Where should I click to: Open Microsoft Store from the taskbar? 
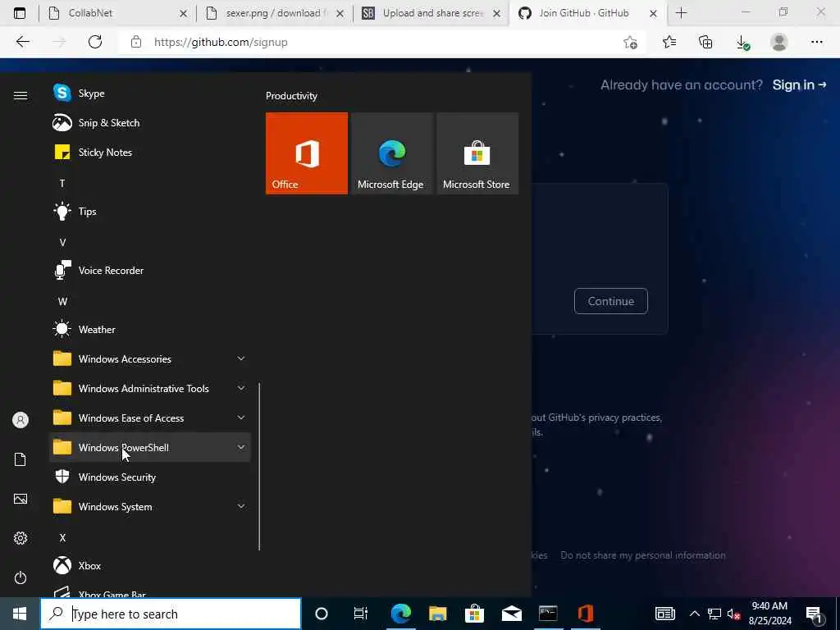(x=475, y=614)
